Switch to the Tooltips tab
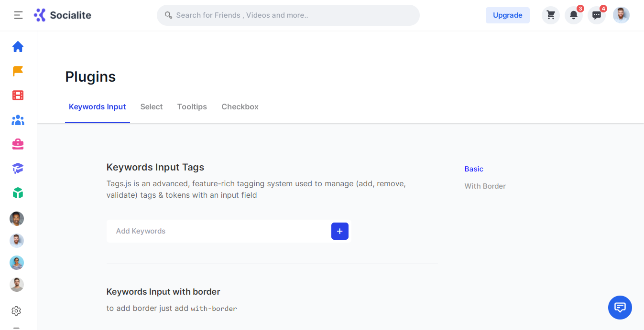This screenshot has height=330, width=644. (x=192, y=107)
